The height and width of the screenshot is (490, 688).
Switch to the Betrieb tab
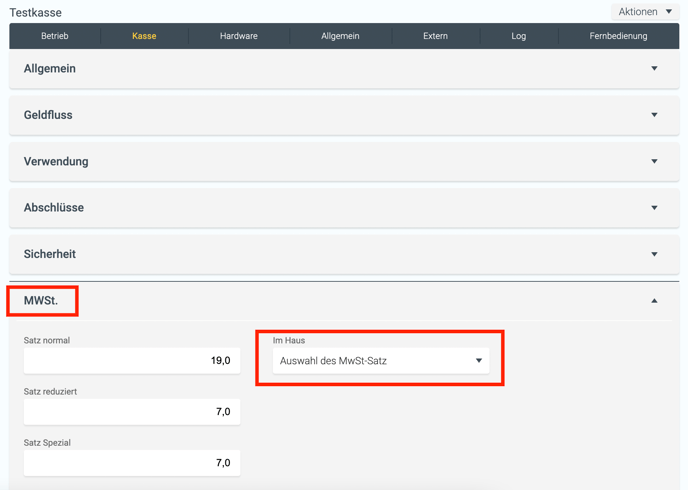55,36
